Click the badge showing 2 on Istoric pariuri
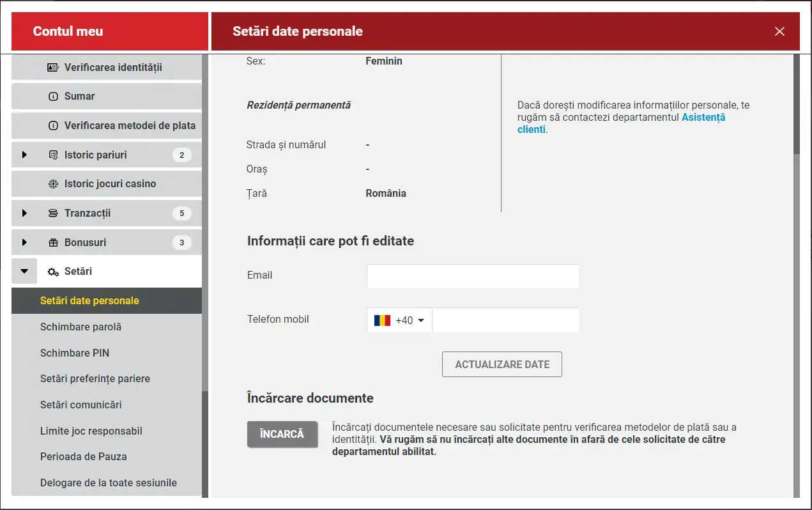Screen dimensions: 812x510 click(182, 155)
